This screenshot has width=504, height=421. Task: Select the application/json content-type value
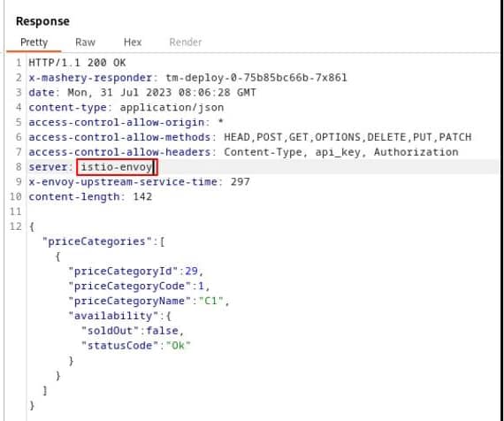click(x=172, y=107)
